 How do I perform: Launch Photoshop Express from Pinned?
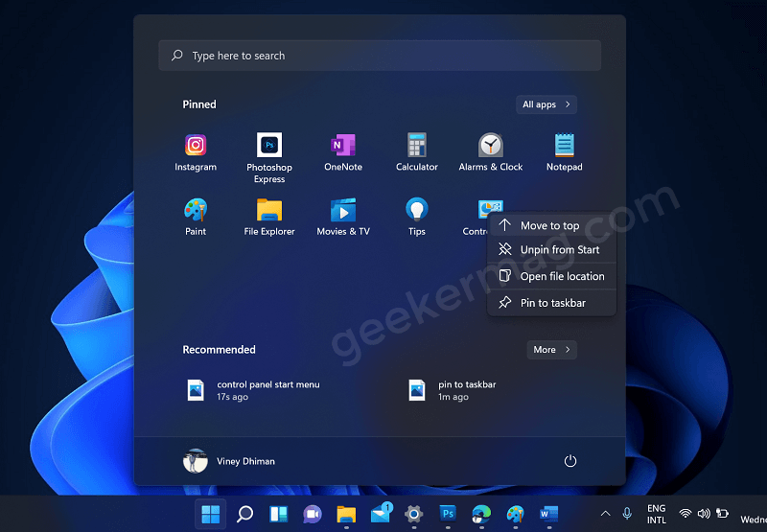[x=269, y=158]
